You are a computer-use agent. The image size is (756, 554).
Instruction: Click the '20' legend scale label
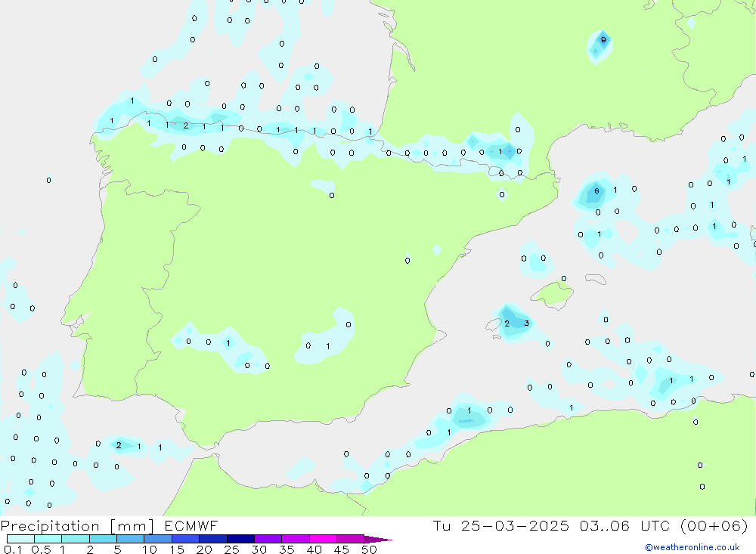tap(204, 549)
